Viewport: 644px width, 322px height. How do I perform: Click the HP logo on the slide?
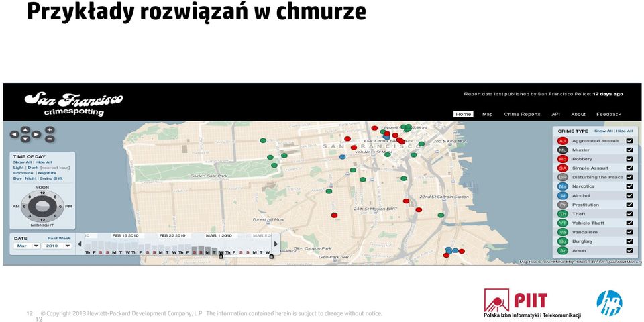pos(609,303)
